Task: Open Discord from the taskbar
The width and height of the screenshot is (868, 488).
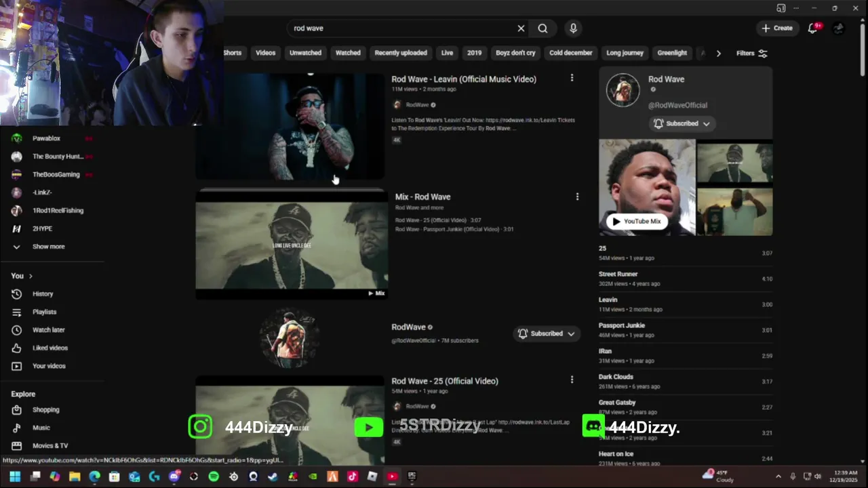Action: (x=174, y=476)
